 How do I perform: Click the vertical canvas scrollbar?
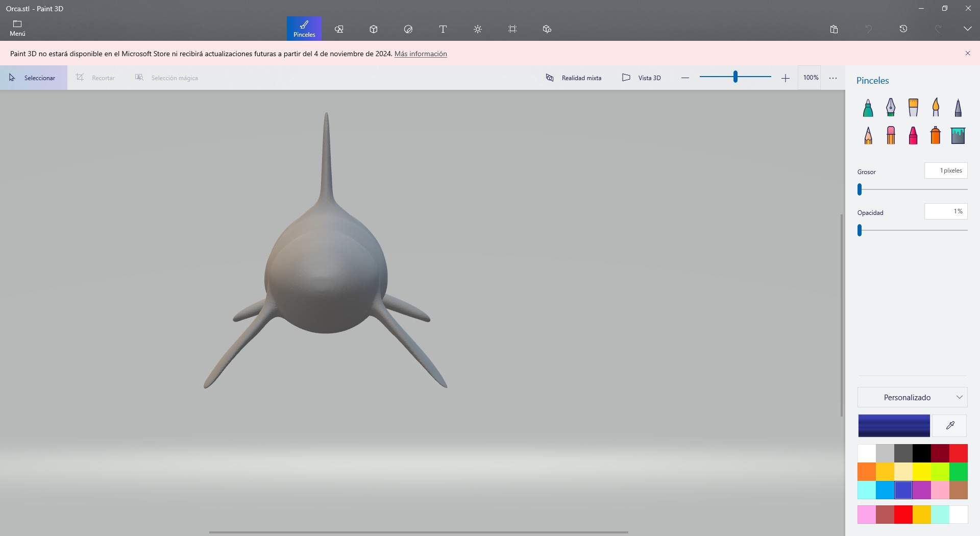(x=842, y=315)
